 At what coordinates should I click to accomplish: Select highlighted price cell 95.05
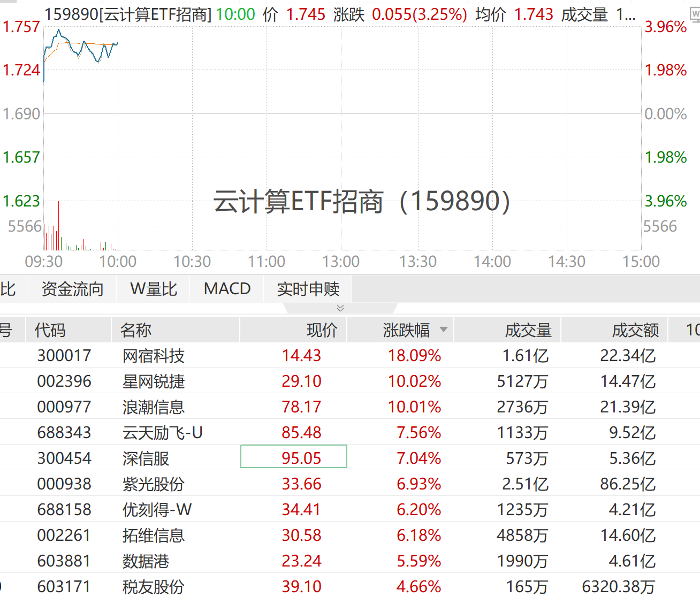[294, 456]
